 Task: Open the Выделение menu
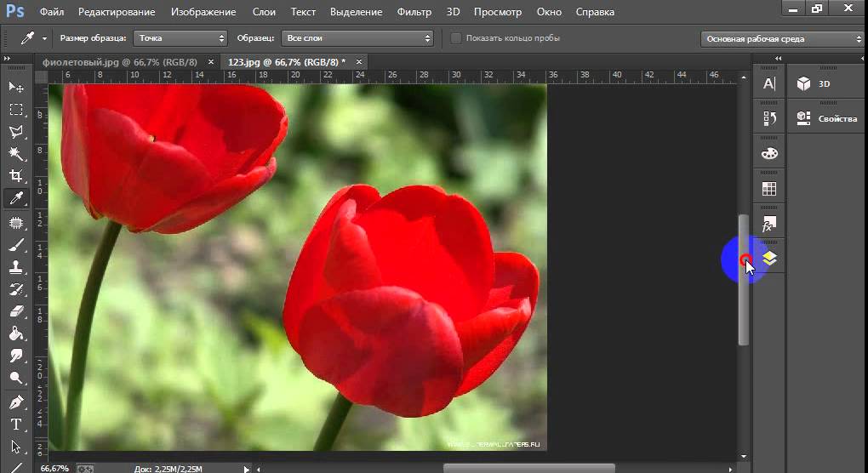pyautogui.click(x=356, y=12)
